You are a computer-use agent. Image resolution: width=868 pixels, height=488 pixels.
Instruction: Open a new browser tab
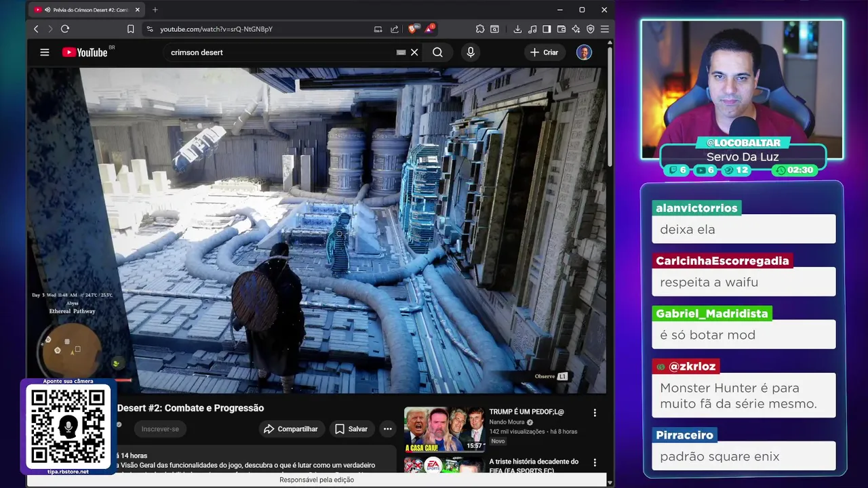point(155,9)
